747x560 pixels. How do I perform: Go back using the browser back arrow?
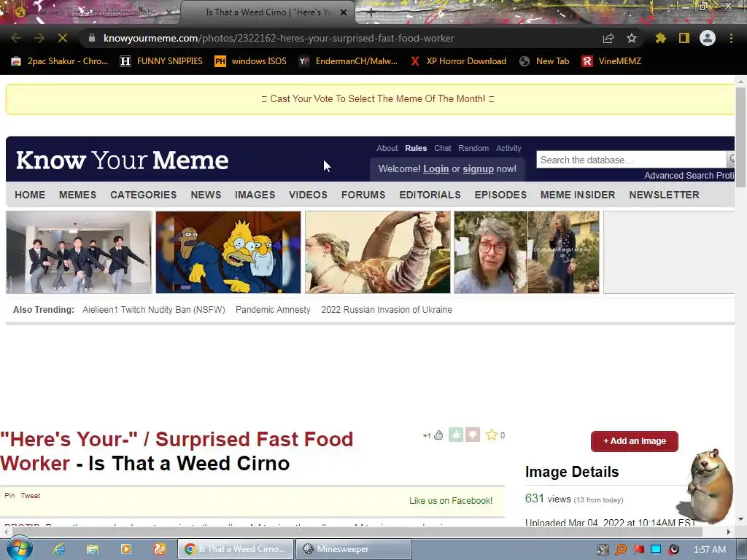click(16, 38)
